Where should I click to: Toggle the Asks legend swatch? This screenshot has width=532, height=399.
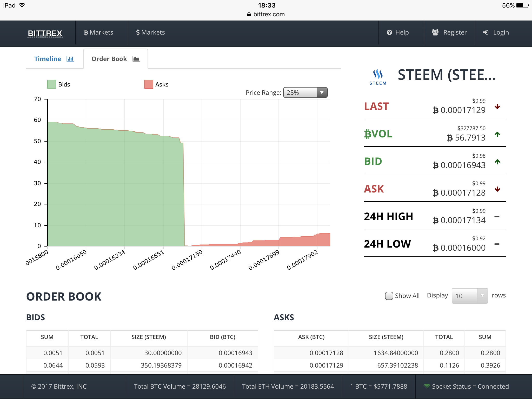click(x=149, y=84)
